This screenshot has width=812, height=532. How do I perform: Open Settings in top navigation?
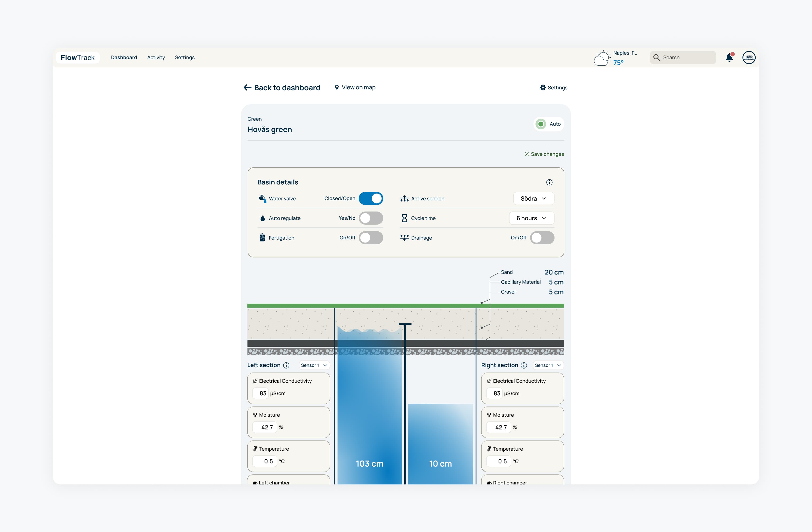tap(185, 57)
